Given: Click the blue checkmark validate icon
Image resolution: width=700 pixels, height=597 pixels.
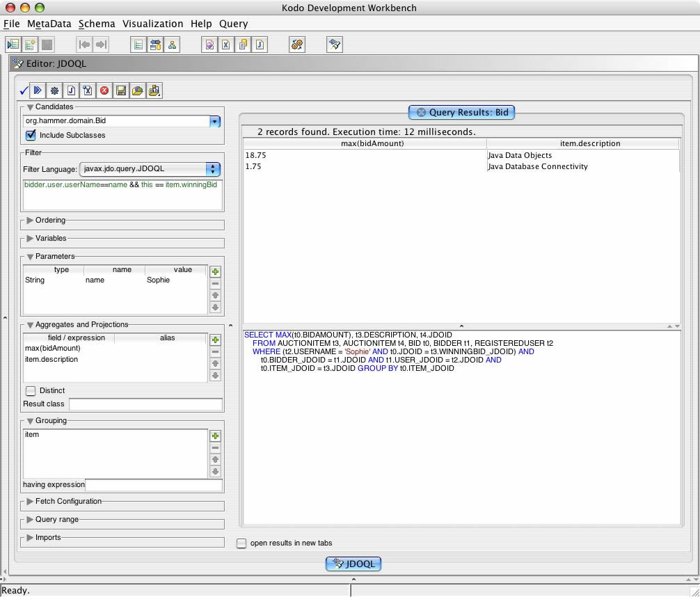Looking at the screenshot, I should (x=24, y=90).
